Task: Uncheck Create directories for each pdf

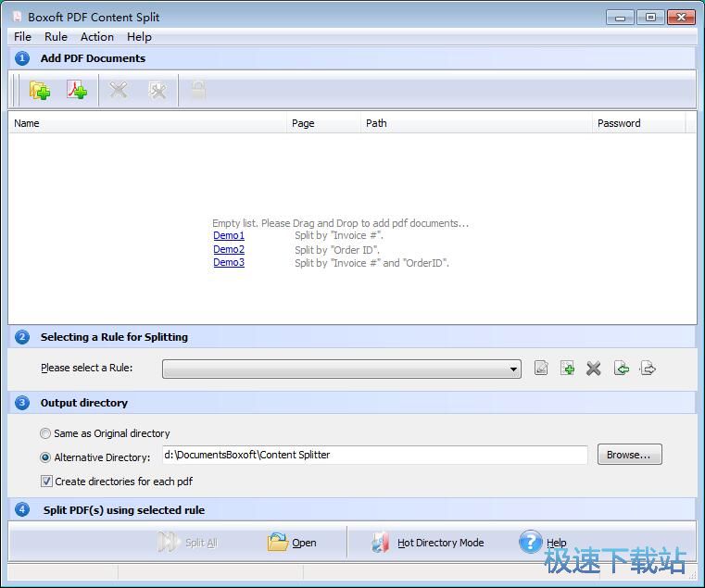Action: [46, 482]
